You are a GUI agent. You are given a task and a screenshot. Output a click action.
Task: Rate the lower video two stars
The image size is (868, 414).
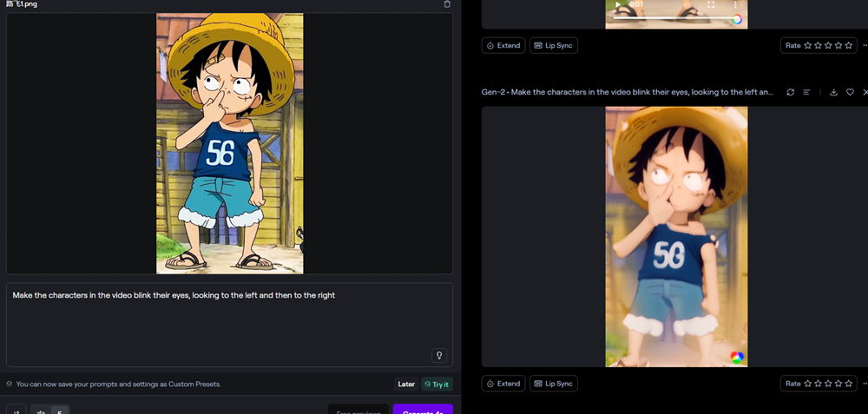pyautogui.click(x=819, y=384)
